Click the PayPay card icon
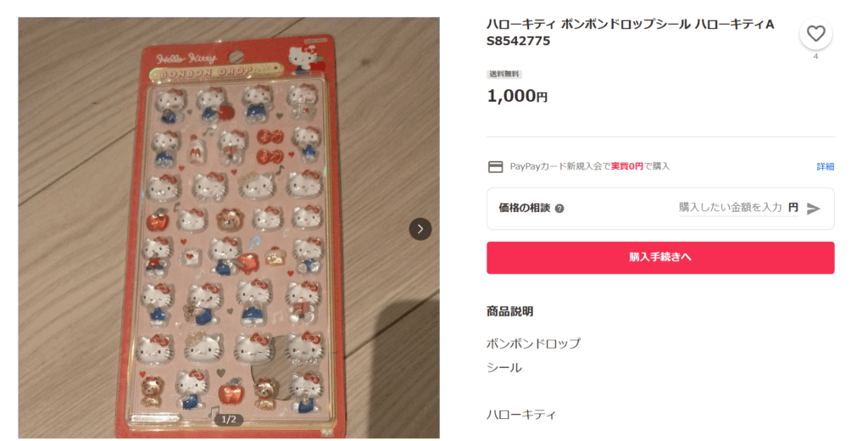The image size is (868, 441). point(495,167)
